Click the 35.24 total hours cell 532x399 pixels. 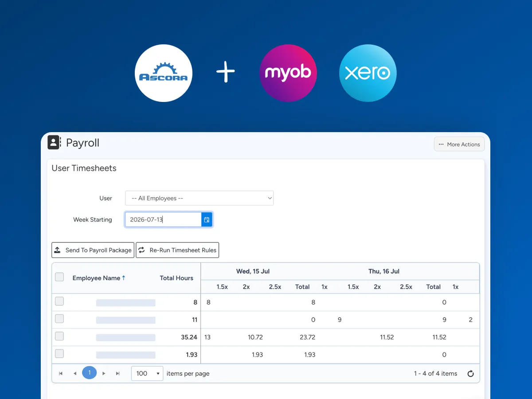189,337
